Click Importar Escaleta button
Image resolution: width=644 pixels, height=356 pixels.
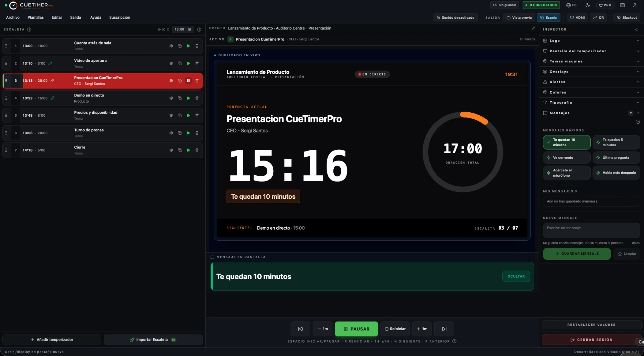(153, 340)
